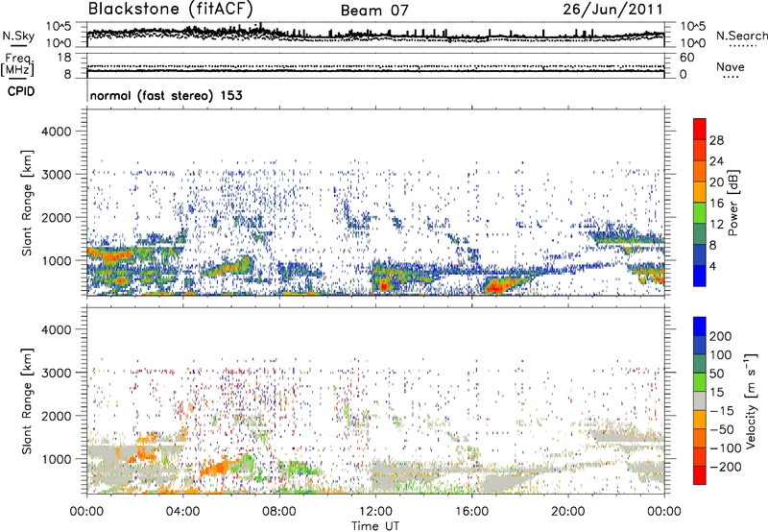
Task: Click the '200' label on Velocity colorbar
Action: (x=721, y=336)
